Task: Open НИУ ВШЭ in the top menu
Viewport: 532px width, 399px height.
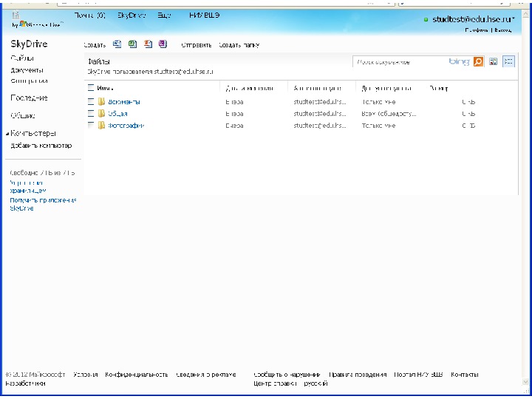Action: point(204,16)
